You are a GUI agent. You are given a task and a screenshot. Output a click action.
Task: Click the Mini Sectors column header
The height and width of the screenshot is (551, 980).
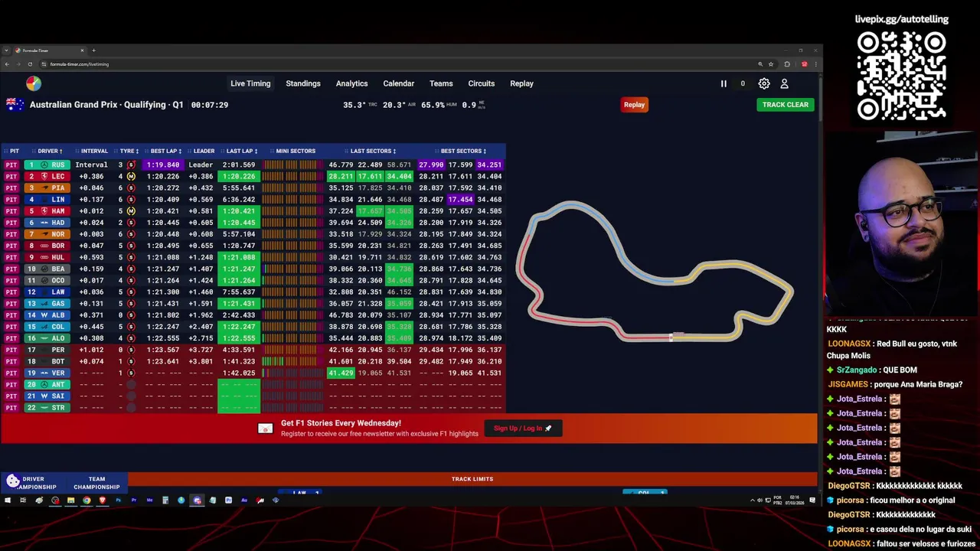296,151
